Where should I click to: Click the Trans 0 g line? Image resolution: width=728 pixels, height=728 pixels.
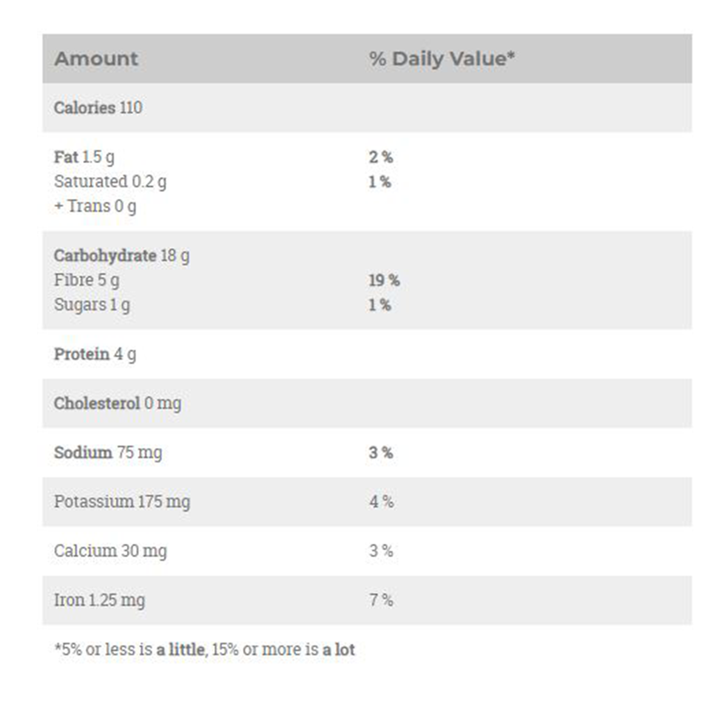pos(95,206)
